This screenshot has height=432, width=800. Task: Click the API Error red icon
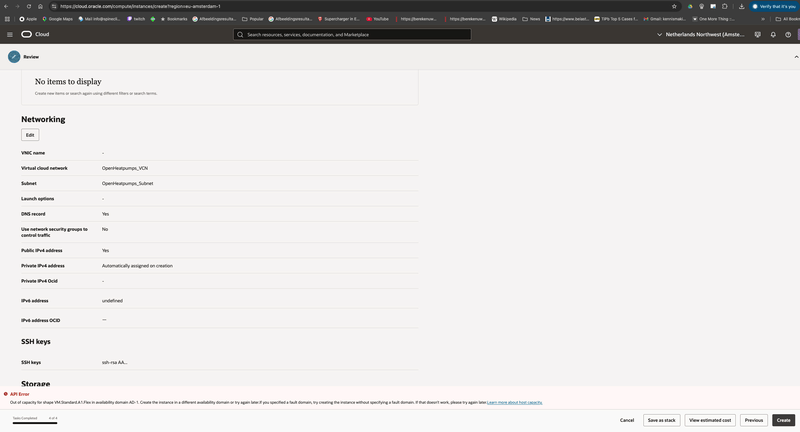point(6,394)
